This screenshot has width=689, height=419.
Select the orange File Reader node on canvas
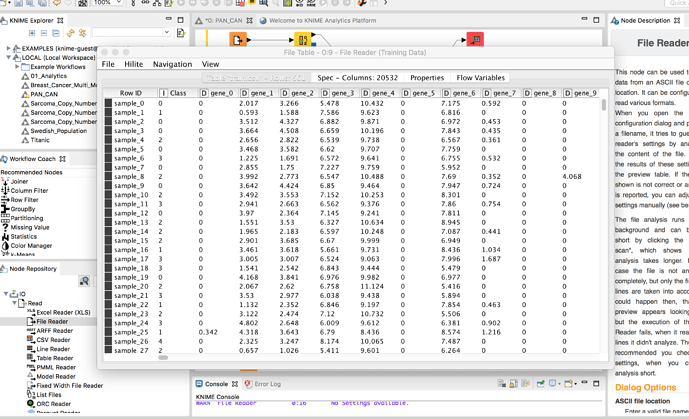click(238, 40)
